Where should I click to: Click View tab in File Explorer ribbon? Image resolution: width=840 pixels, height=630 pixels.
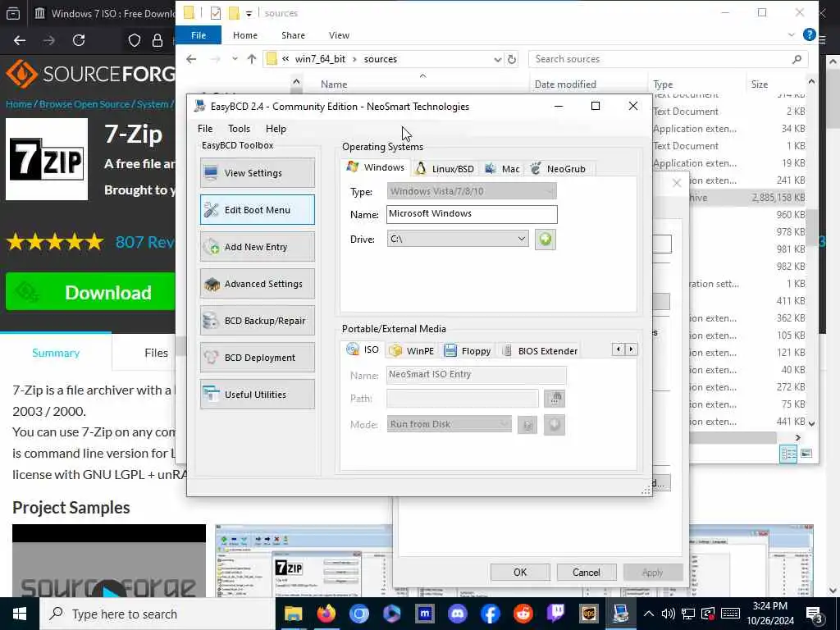coord(339,35)
